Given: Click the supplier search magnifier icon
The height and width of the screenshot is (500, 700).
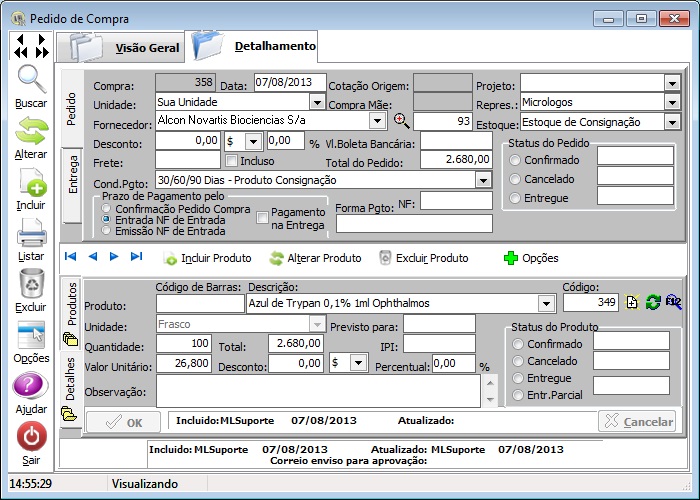Looking at the screenshot, I should point(402,121).
